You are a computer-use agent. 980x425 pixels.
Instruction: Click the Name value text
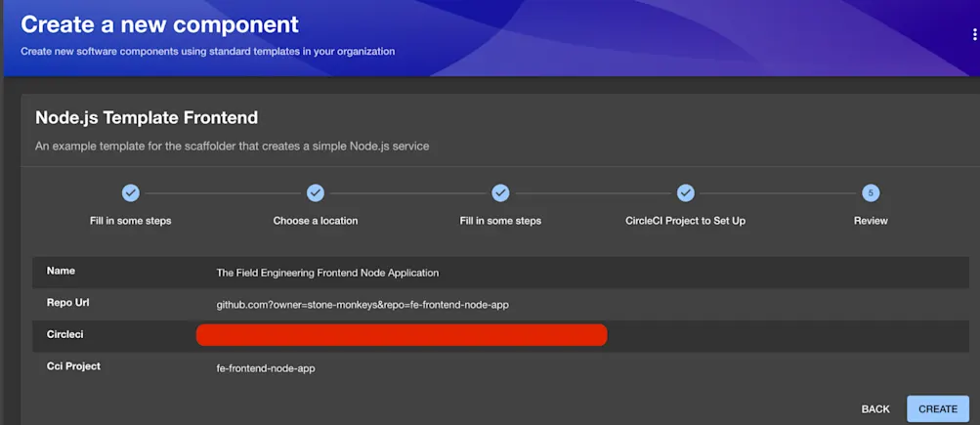click(x=327, y=273)
